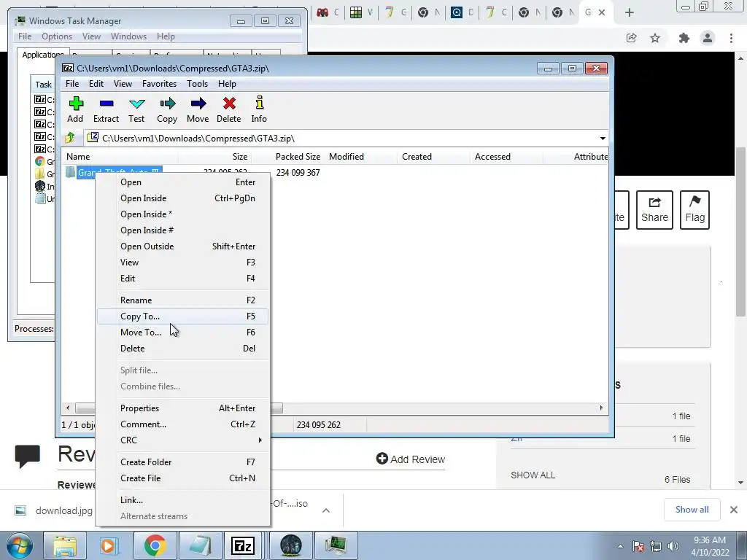Image resolution: width=747 pixels, height=560 pixels.
Task: Switch to Chrome from taskbar
Action: pyautogui.click(x=155, y=545)
